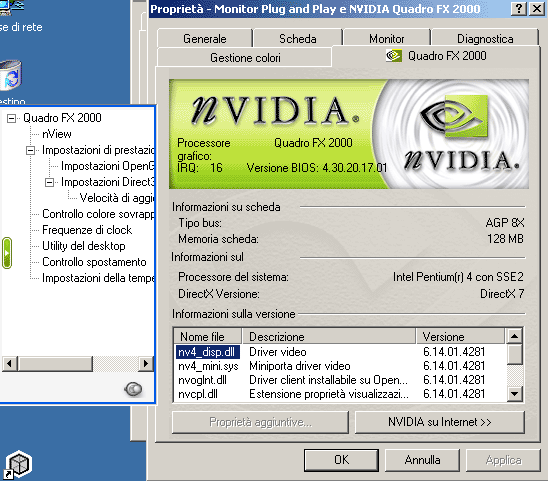Click the DirectX 7 version value

point(502,294)
